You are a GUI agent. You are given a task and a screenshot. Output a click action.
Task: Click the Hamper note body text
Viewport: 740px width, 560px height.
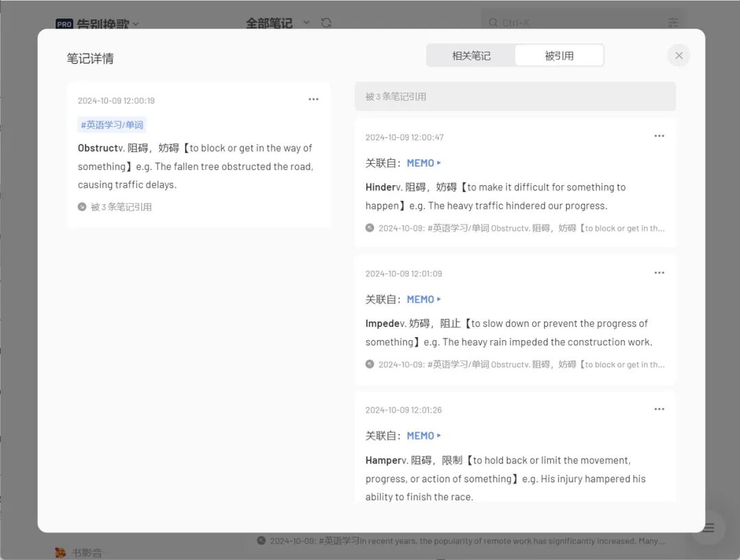[x=506, y=478]
